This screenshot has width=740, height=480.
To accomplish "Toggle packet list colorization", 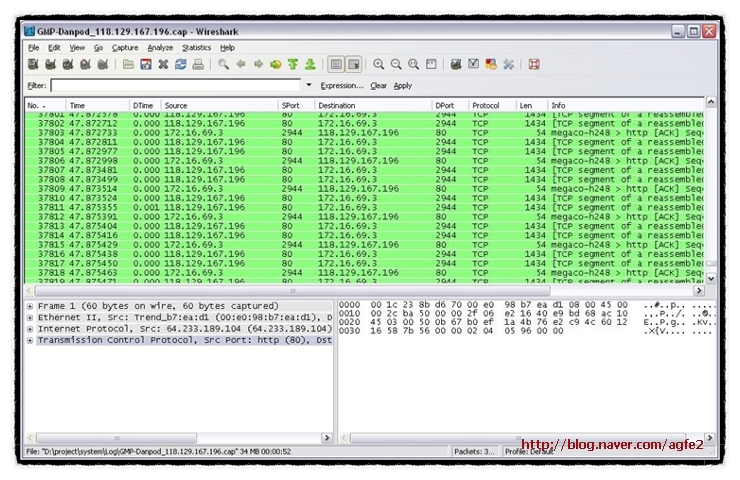I will point(336,64).
